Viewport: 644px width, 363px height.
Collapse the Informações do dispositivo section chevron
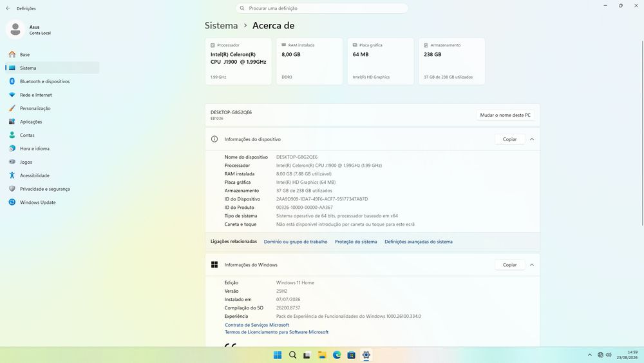532,139
